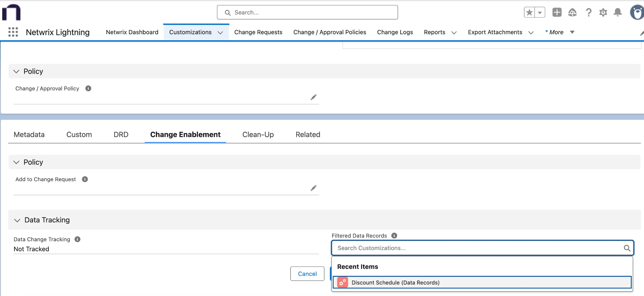Open the Global Actions plus icon
The width and height of the screenshot is (644, 296).
tap(557, 12)
